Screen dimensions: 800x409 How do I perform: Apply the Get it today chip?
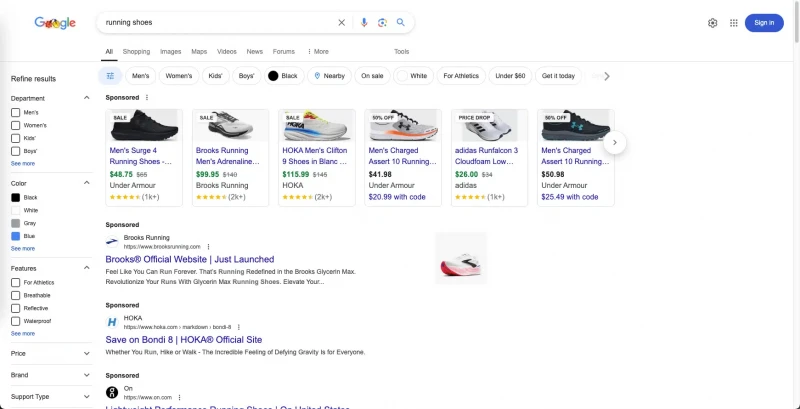click(x=558, y=76)
